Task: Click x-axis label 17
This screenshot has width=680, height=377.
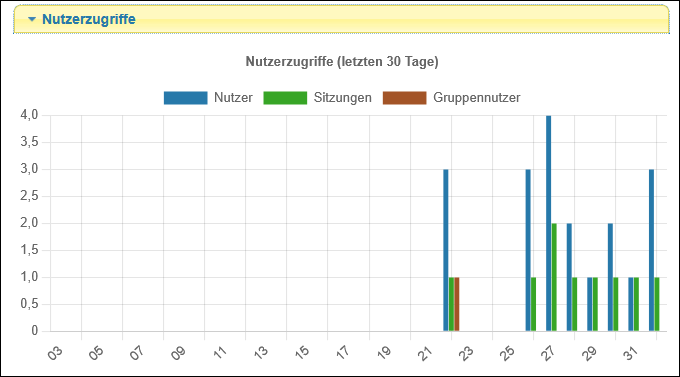Action: [343, 352]
